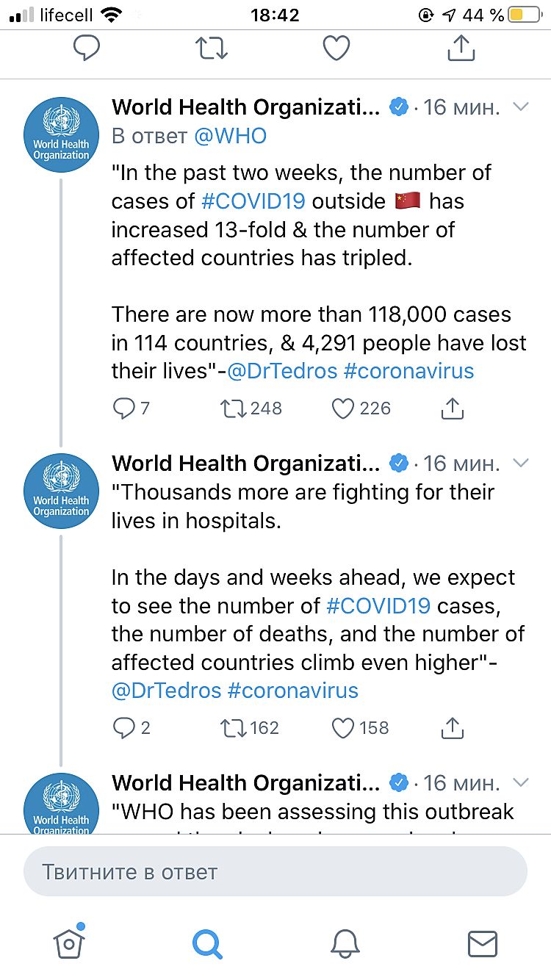Share the 'Thousands more are fighting' tweet
Viewport: 551px width, 980px height.
pos(453,728)
